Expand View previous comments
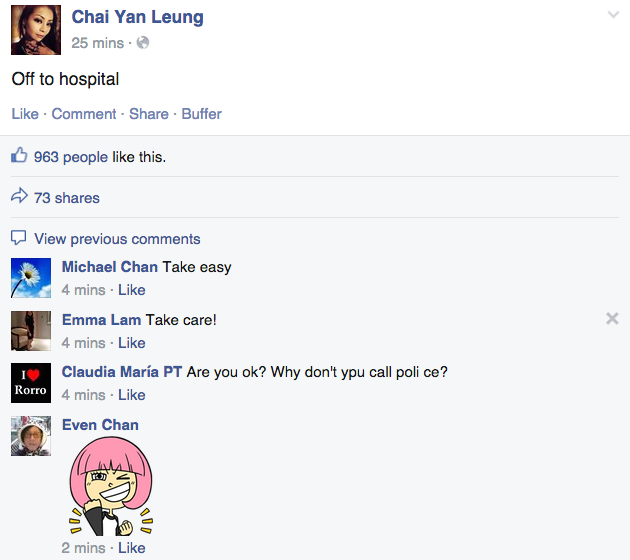This screenshot has height=560, width=630. tap(117, 239)
